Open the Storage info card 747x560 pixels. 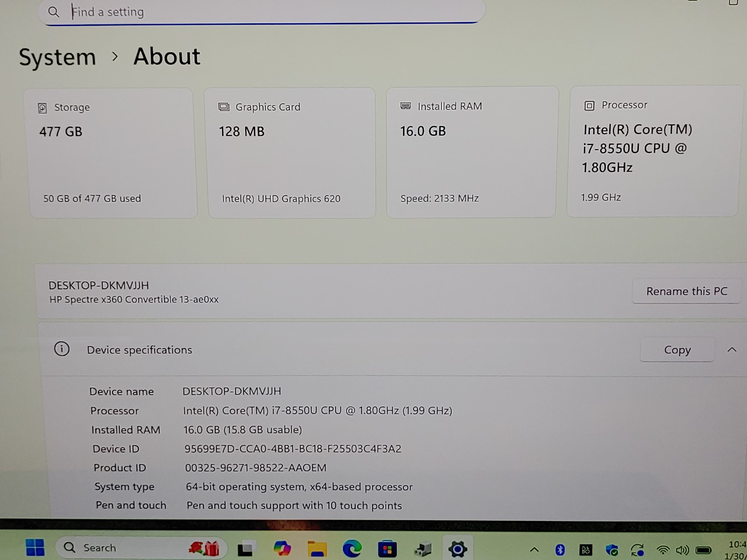(113, 153)
